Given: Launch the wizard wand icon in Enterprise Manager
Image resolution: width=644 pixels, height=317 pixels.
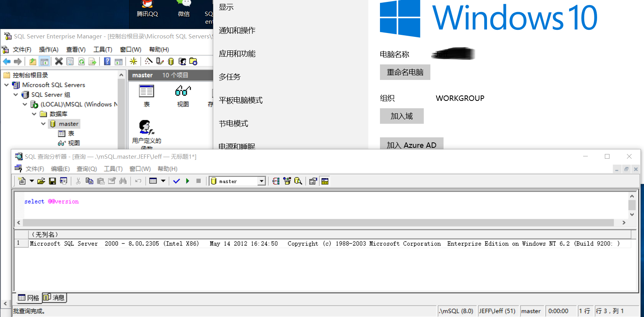Looking at the screenshot, I should click(148, 61).
